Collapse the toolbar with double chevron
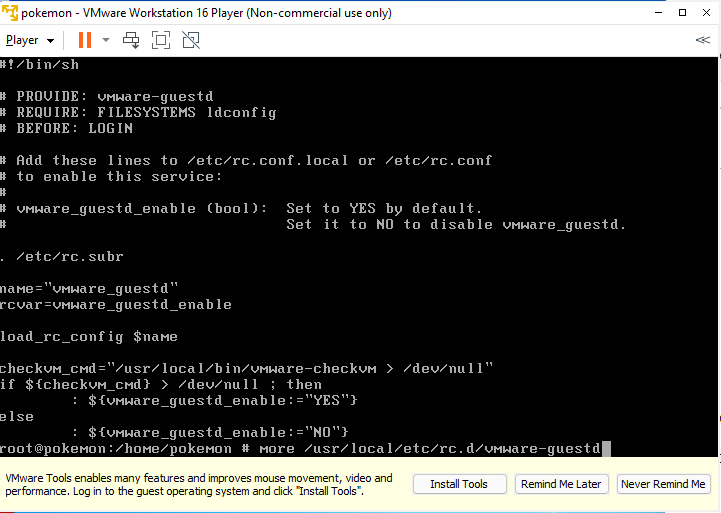Viewport: 721px width, 513px height. coord(703,40)
